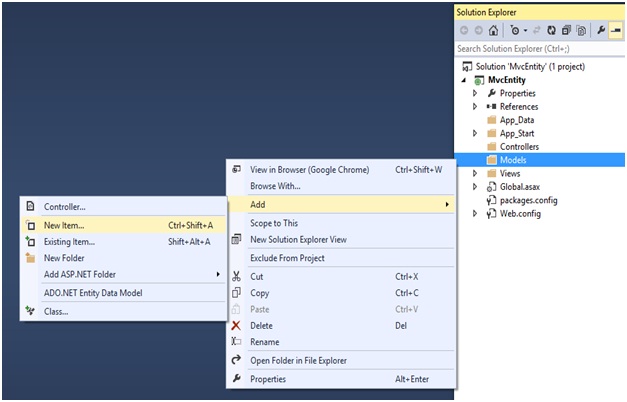Screen dimensions: 627x402
Task: Click the scissors Cut icon in context menu
Action: pos(236,276)
